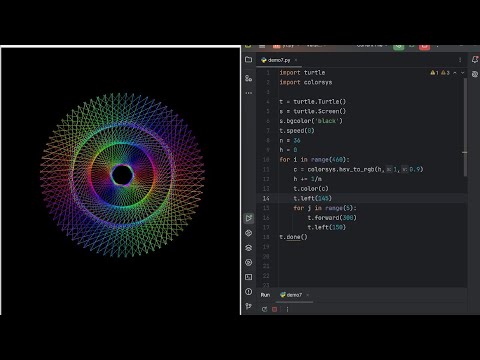
Task: Close the demo7 run tab
Action: click(x=307, y=295)
